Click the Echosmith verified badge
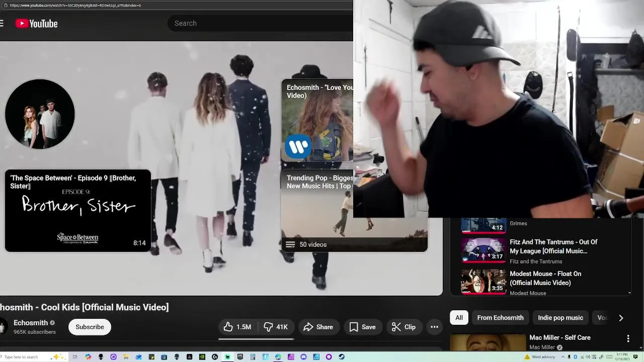The width and height of the screenshot is (644, 362). click(x=52, y=323)
